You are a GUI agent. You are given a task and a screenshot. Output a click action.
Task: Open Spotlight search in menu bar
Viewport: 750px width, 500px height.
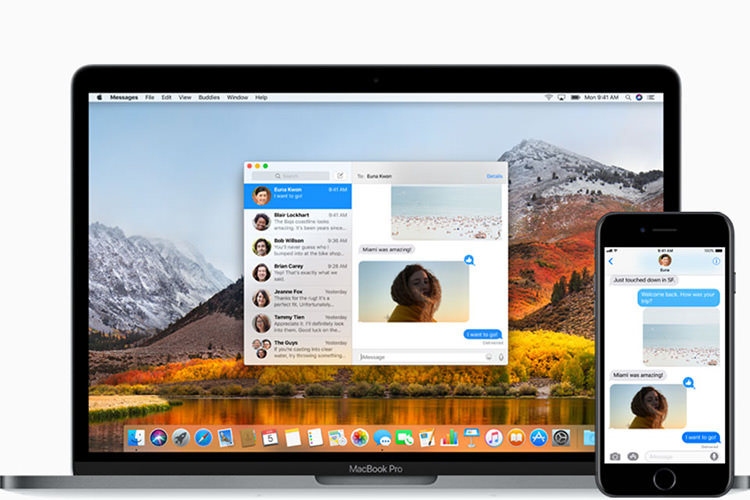pyautogui.click(x=628, y=97)
